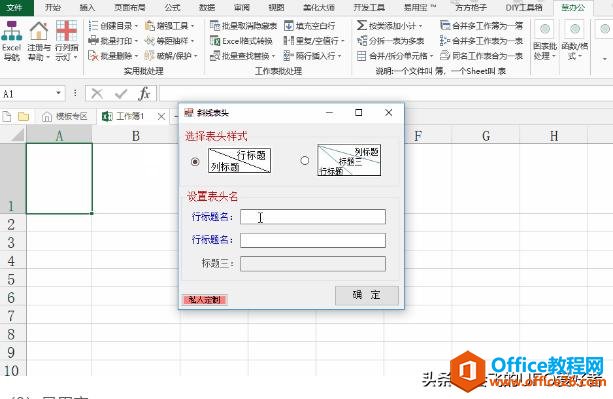The height and width of the screenshot is (399, 613).
Task: Open the 图表批处理 chart batch tool
Action: pyautogui.click(x=545, y=41)
